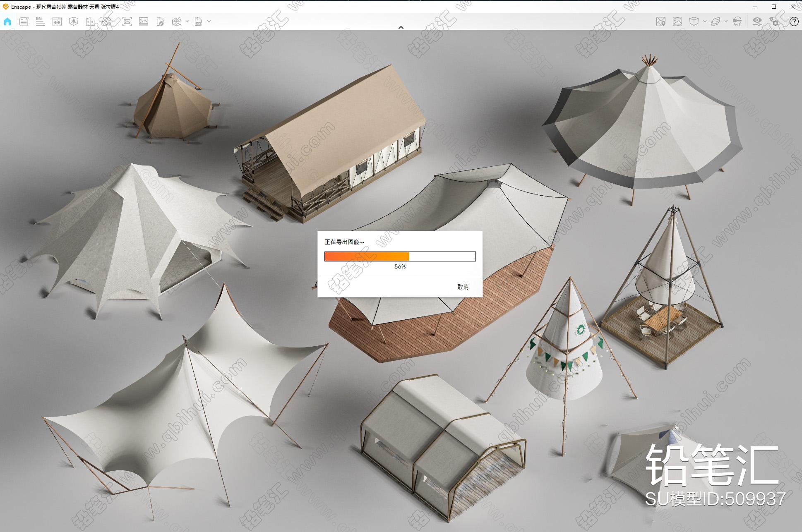Open the Enscape asset library icon
Viewport: 802px width, 532px height.
click(x=74, y=22)
